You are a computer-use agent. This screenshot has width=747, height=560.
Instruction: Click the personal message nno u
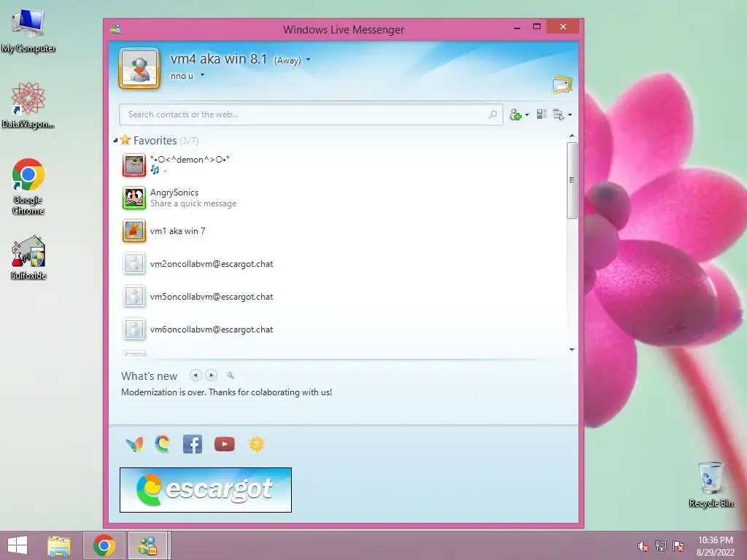pyautogui.click(x=182, y=76)
